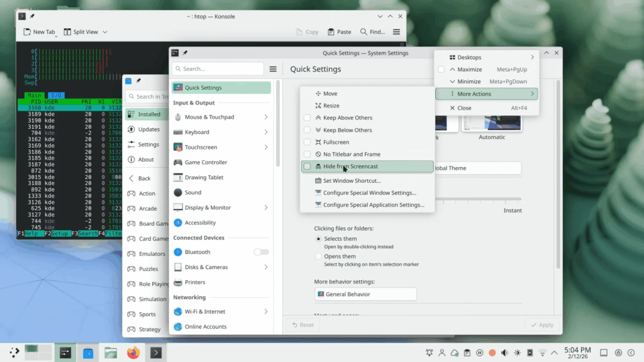Choose Move from the window menu

coord(367,94)
